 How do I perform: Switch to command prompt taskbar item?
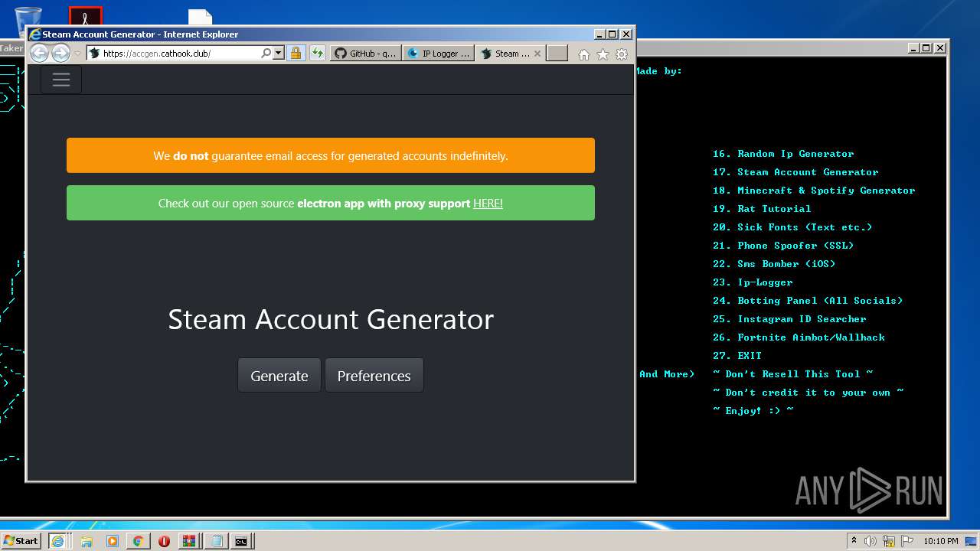pyautogui.click(x=242, y=541)
